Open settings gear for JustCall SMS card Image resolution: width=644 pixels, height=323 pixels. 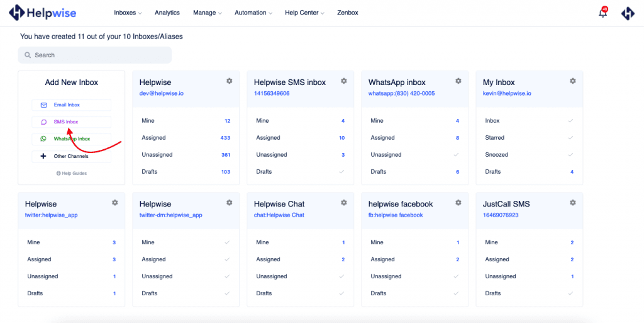pyautogui.click(x=572, y=203)
